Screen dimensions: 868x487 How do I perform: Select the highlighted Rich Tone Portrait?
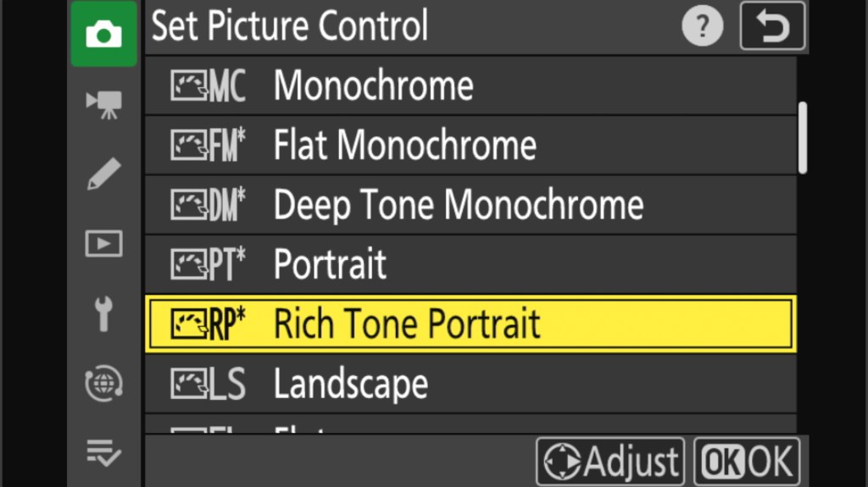[x=470, y=324]
